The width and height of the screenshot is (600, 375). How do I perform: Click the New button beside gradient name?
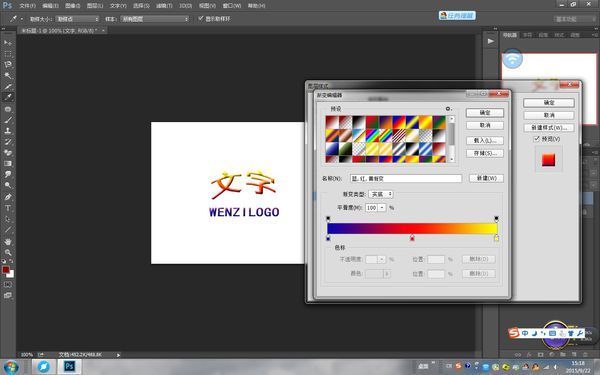tap(486, 178)
